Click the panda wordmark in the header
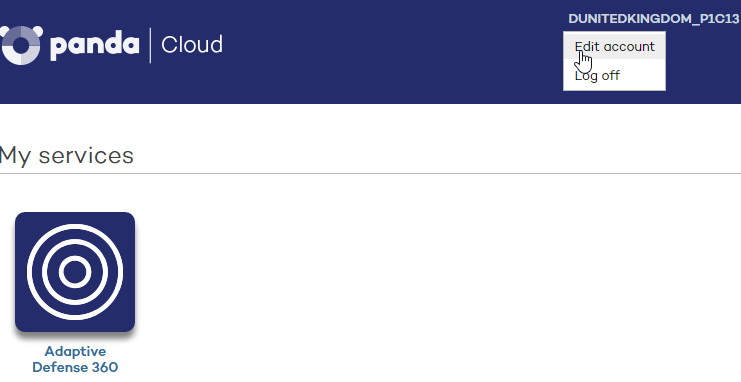Viewport: 741px width, 382px height. [x=95, y=45]
